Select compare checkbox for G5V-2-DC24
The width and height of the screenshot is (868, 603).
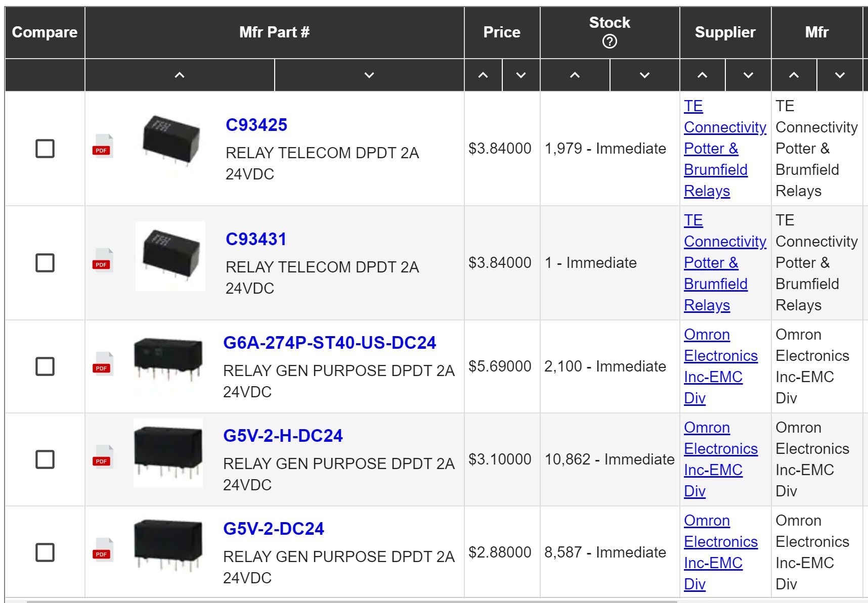[45, 552]
